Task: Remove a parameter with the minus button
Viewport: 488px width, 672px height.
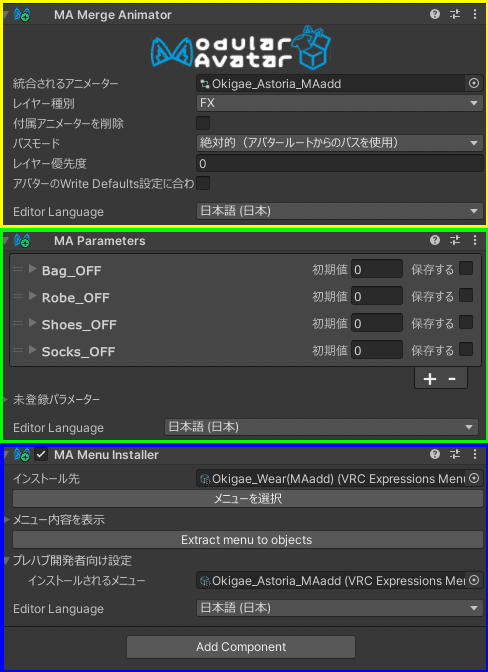Action: pyautogui.click(x=452, y=378)
